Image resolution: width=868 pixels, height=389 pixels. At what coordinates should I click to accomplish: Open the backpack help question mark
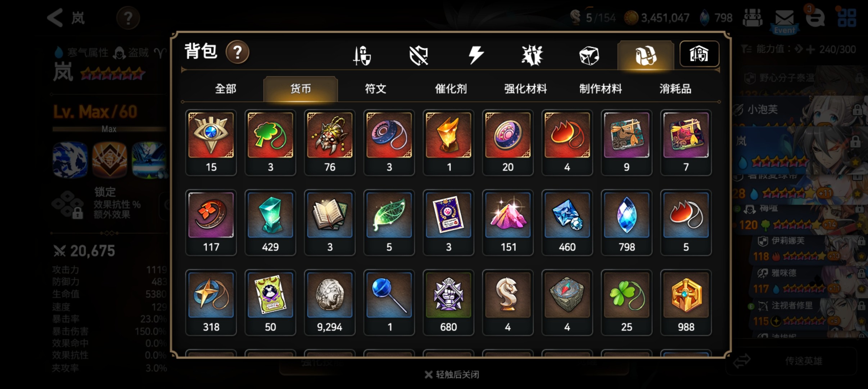237,52
